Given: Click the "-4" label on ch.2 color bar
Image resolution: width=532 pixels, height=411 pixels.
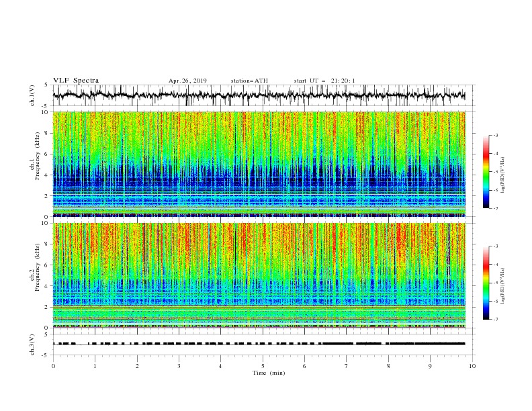Looking at the screenshot, I should click(x=495, y=265).
